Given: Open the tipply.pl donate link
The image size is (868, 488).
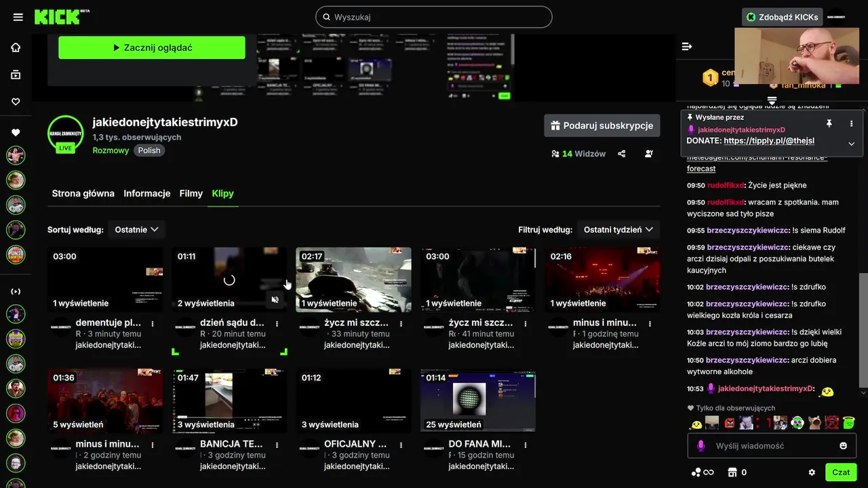Looking at the screenshot, I should tap(769, 141).
